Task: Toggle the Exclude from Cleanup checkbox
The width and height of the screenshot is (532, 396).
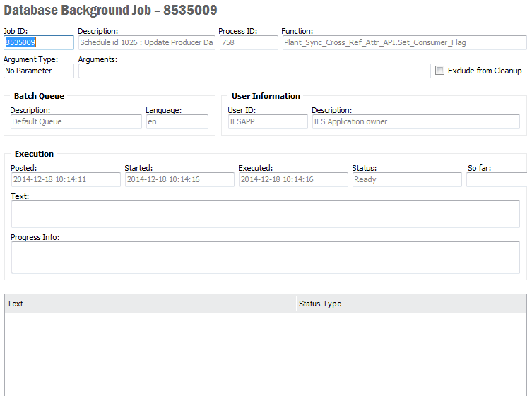Action: click(440, 71)
